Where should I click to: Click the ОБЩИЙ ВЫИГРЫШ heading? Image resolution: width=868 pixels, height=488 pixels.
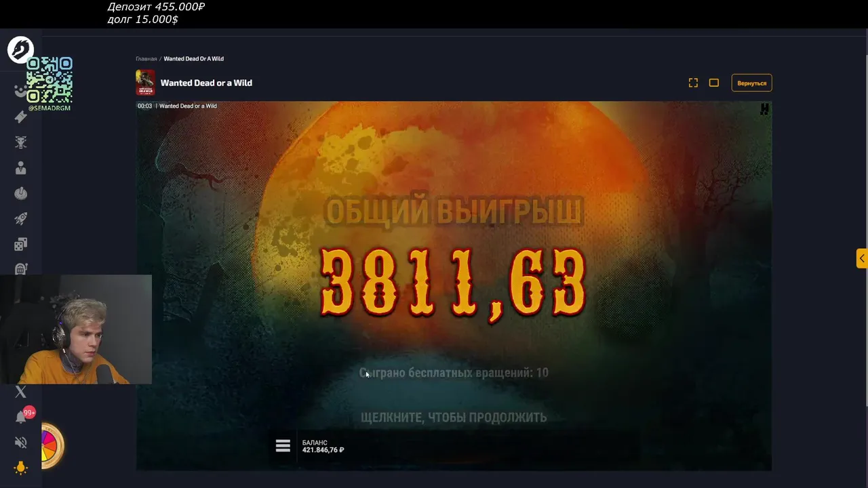click(454, 212)
